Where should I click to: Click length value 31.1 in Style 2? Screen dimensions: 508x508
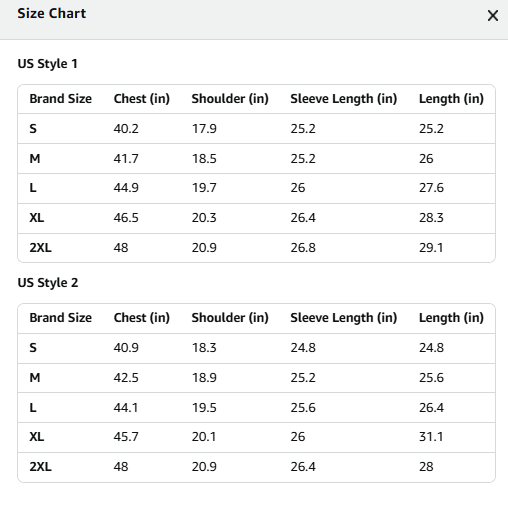click(x=431, y=437)
